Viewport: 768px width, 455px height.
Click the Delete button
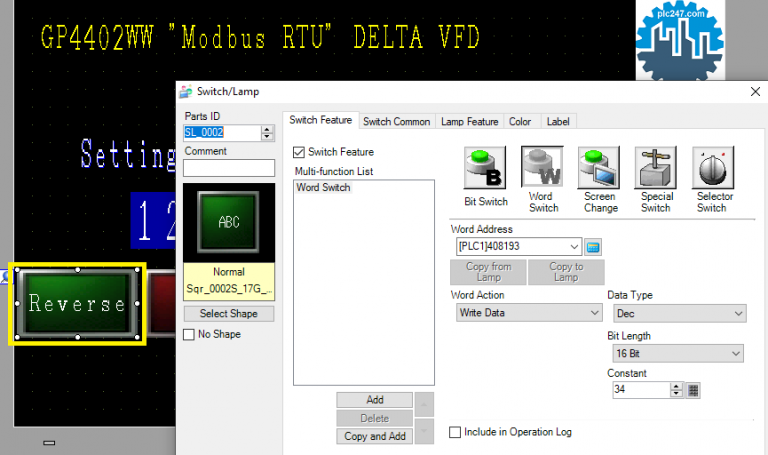point(375,418)
